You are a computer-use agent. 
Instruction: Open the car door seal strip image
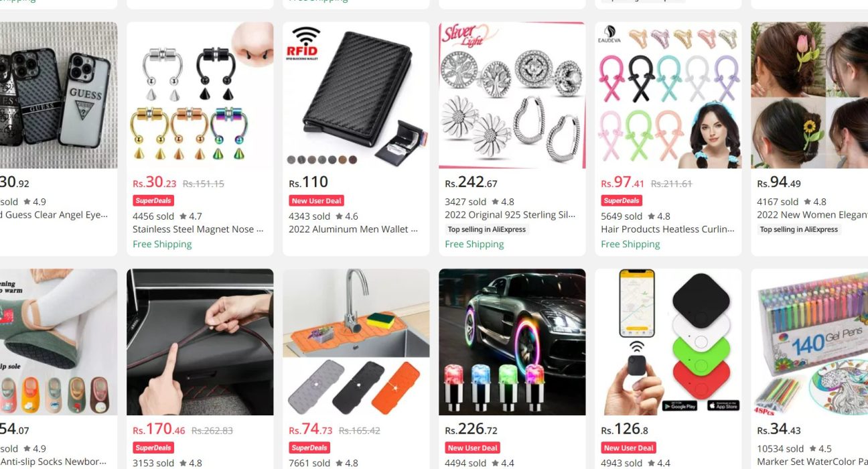(200, 342)
